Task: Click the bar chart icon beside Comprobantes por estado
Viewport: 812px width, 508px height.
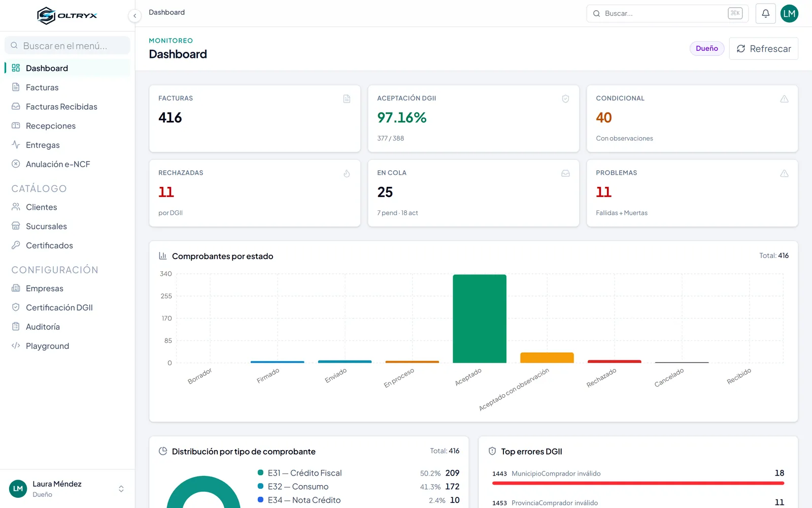Action: coord(163,256)
